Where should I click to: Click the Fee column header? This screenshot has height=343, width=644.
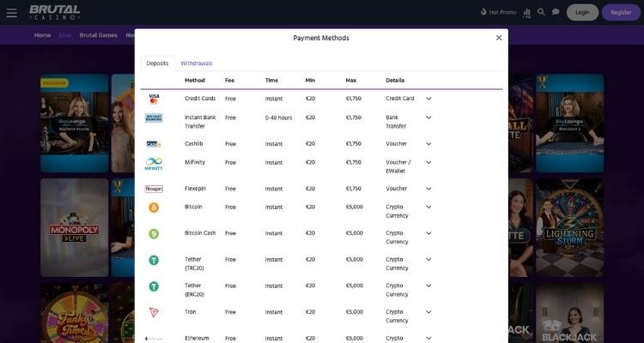229,81
